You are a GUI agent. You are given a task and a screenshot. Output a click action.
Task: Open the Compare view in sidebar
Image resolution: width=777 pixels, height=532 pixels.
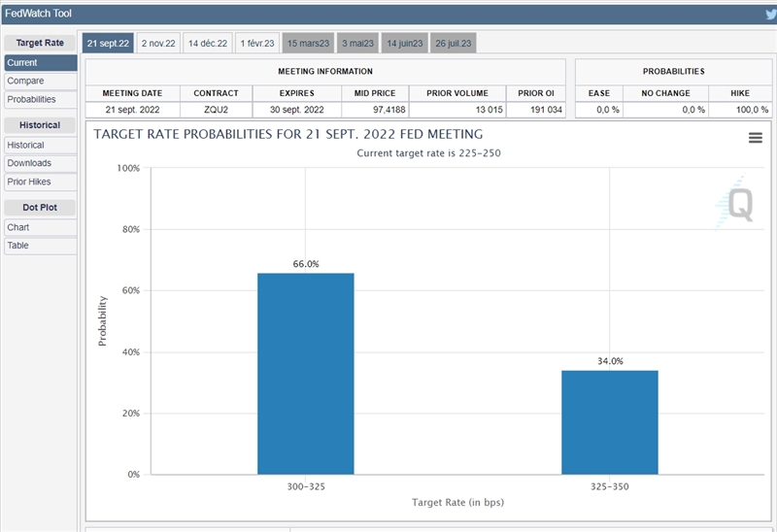coord(39,81)
